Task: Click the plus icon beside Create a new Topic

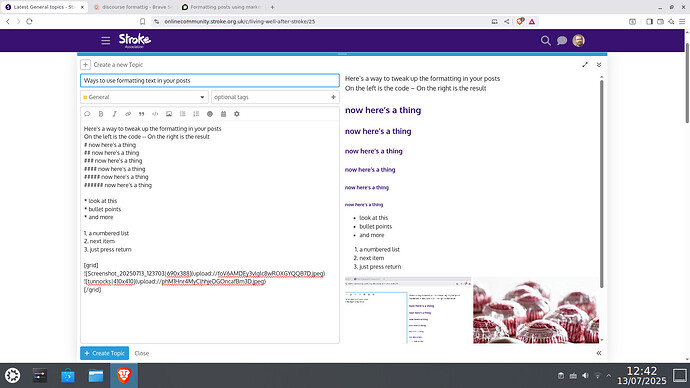Action: [85, 65]
